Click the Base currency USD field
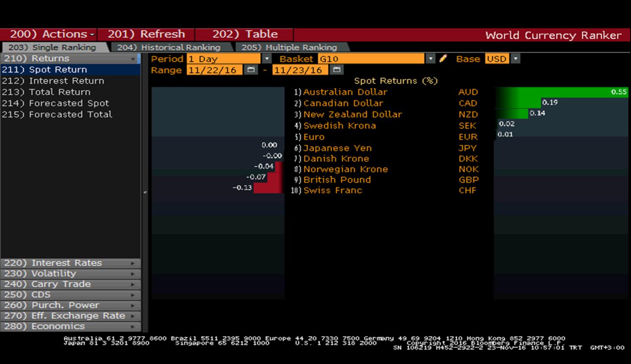 497,59
